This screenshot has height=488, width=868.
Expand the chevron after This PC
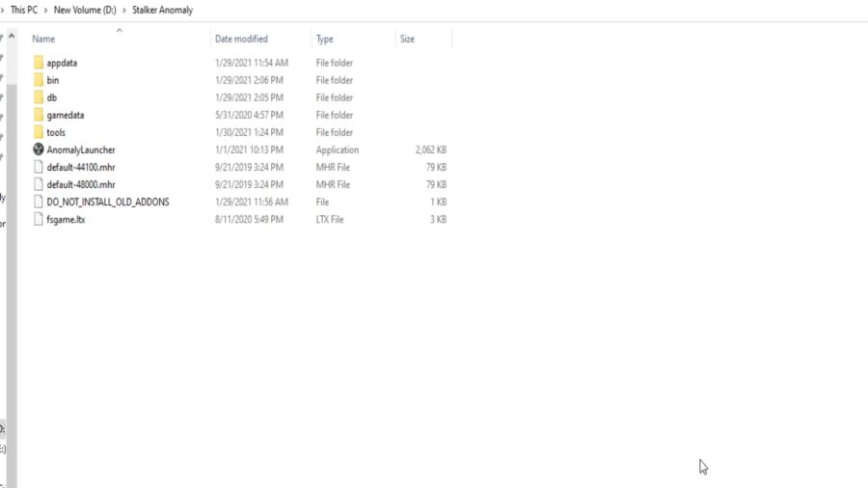tap(46, 10)
